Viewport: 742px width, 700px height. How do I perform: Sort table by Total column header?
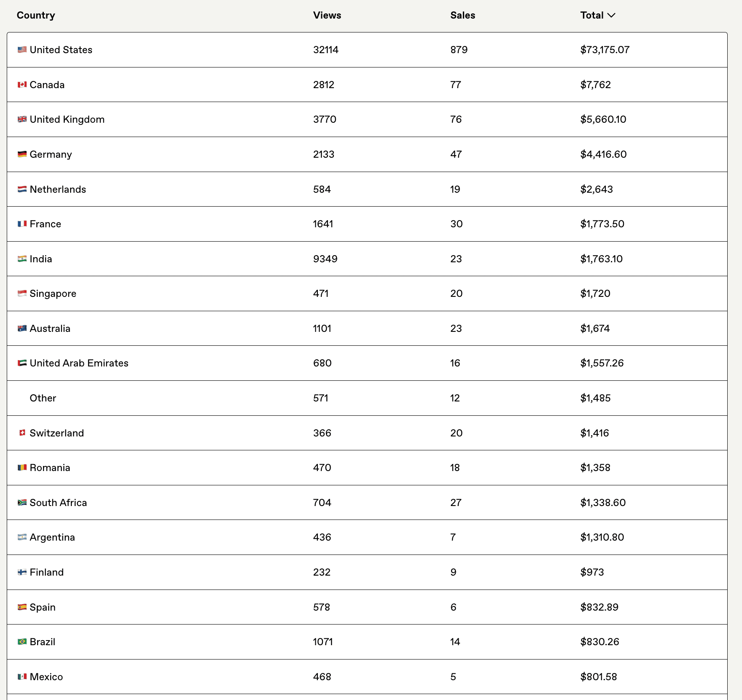click(x=591, y=16)
